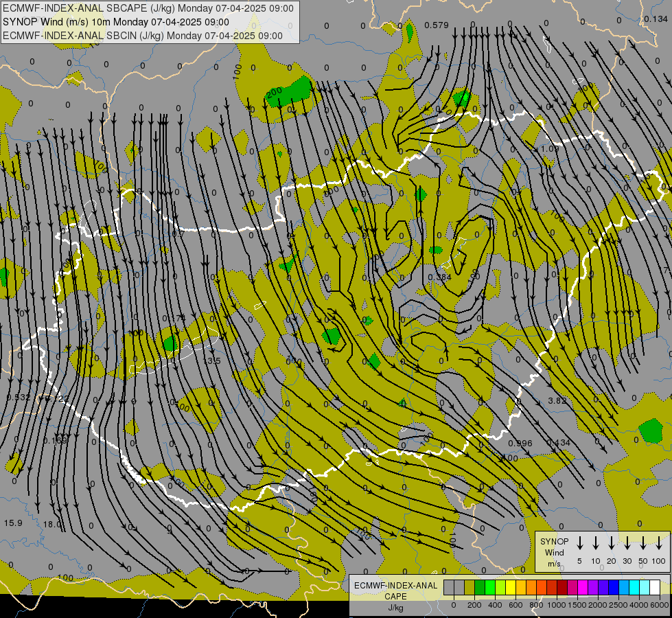Click the 2500 tick on CAPE scale

click(x=618, y=605)
